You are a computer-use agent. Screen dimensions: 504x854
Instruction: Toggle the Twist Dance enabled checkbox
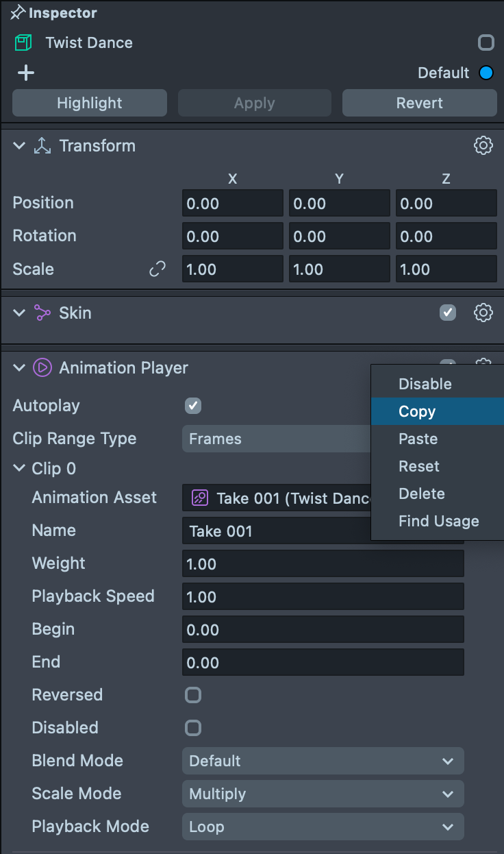(x=486, y=43)
